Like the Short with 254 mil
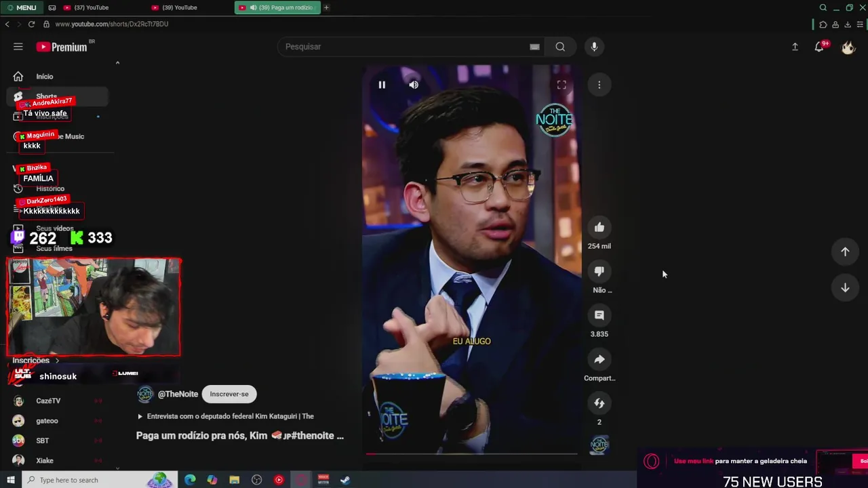 point(599,227)
